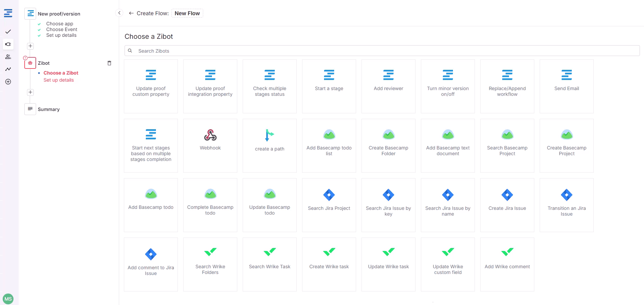Click the circled plus icon in sidebar

tap(8, 82)
